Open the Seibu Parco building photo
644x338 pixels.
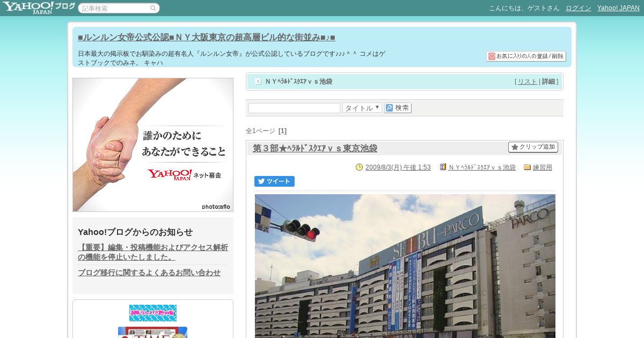(405, 266)
